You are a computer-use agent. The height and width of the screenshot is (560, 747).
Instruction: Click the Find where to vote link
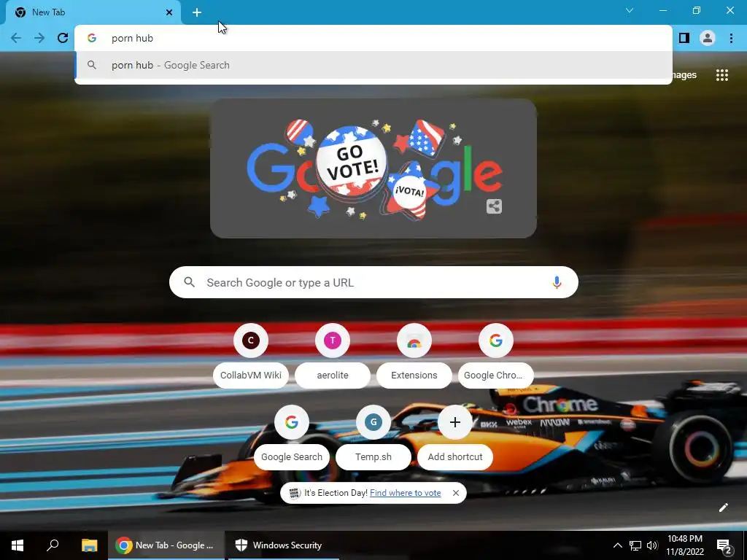point(406,493)
